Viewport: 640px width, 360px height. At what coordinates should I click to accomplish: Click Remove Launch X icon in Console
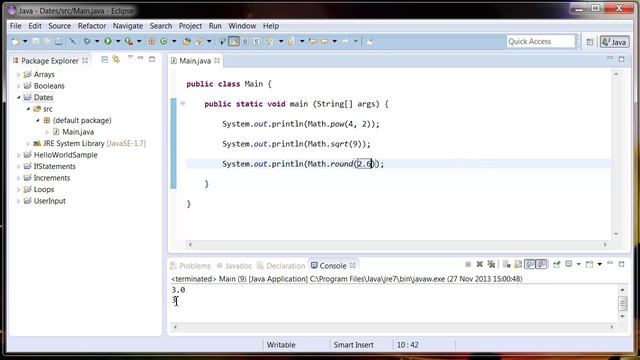point(480,264)
